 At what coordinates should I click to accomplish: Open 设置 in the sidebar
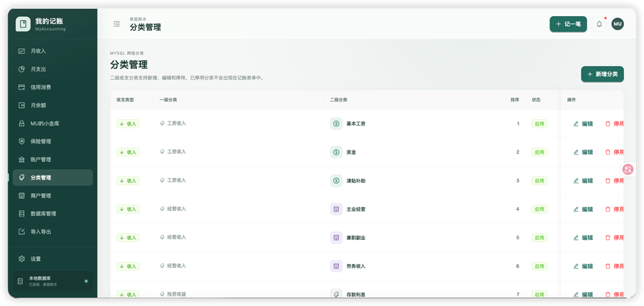pyautogui.click(x=52, y=259)
